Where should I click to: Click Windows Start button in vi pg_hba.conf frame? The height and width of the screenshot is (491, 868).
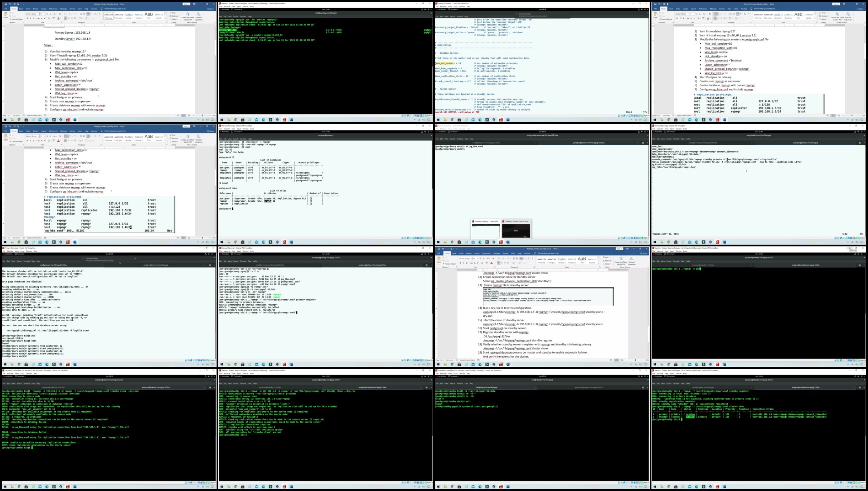click(438, 242)
